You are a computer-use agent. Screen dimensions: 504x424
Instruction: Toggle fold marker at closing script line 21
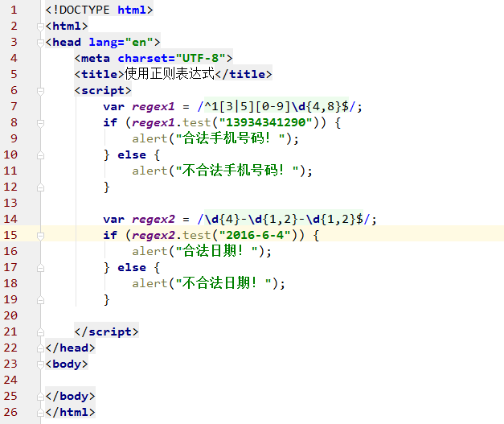(x=40, y=332)
